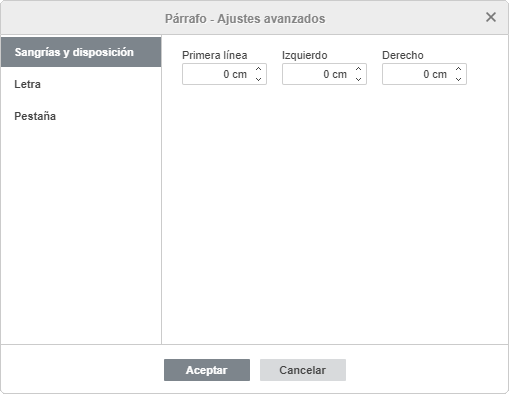Increase the Primera línea indent value

258,69
